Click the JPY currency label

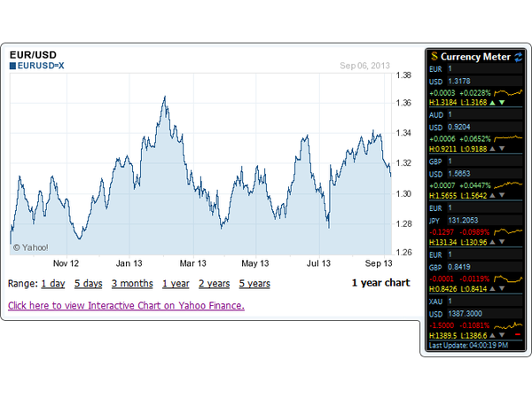[434, 221]
